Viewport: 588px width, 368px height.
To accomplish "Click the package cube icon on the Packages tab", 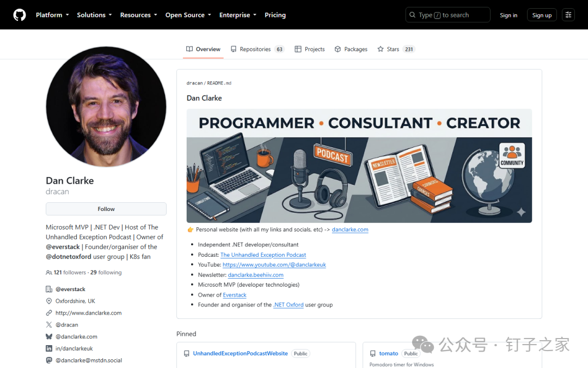I will point(338,49).
